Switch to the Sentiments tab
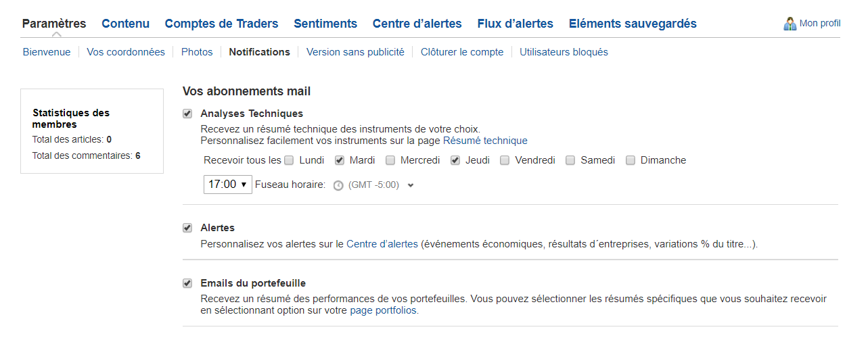Screen dimensions: 868x340 [x=325, y=24]
